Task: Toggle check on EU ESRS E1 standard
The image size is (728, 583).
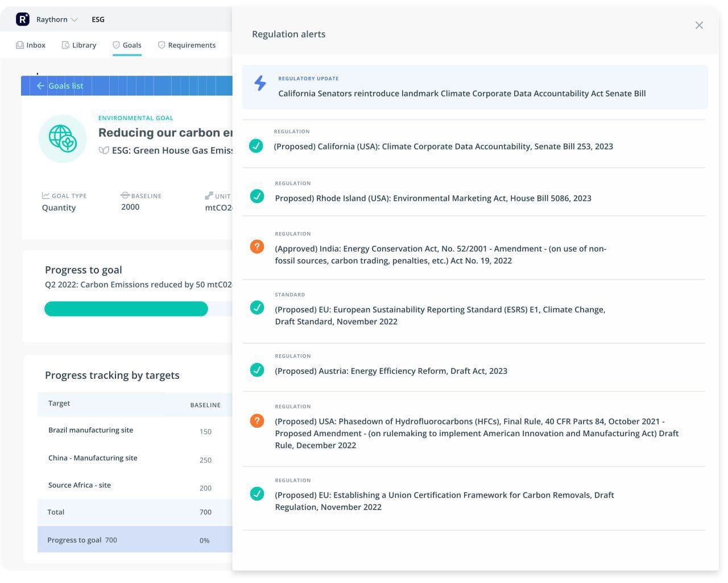Action: [257, 308]
